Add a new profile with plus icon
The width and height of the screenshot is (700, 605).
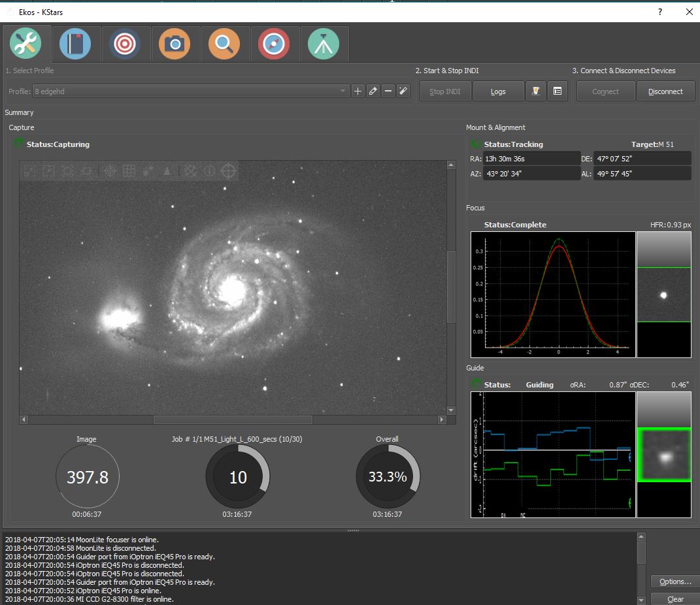click(x=358, y=91)
